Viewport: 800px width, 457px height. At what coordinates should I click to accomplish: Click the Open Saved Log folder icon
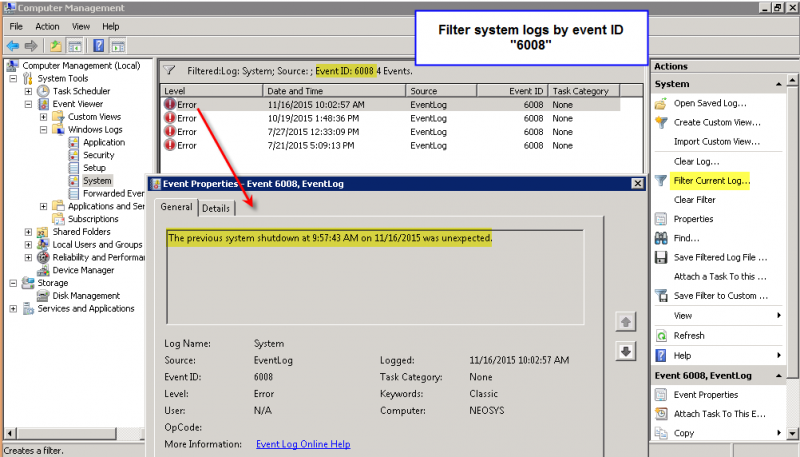[661, 104]
